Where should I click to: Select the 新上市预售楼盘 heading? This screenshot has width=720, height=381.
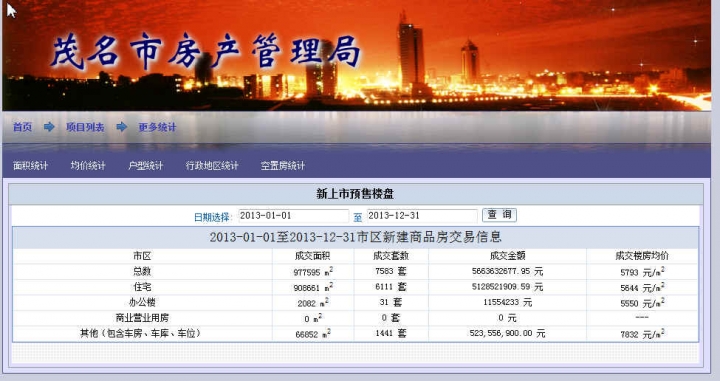click(x=355, y=194)
